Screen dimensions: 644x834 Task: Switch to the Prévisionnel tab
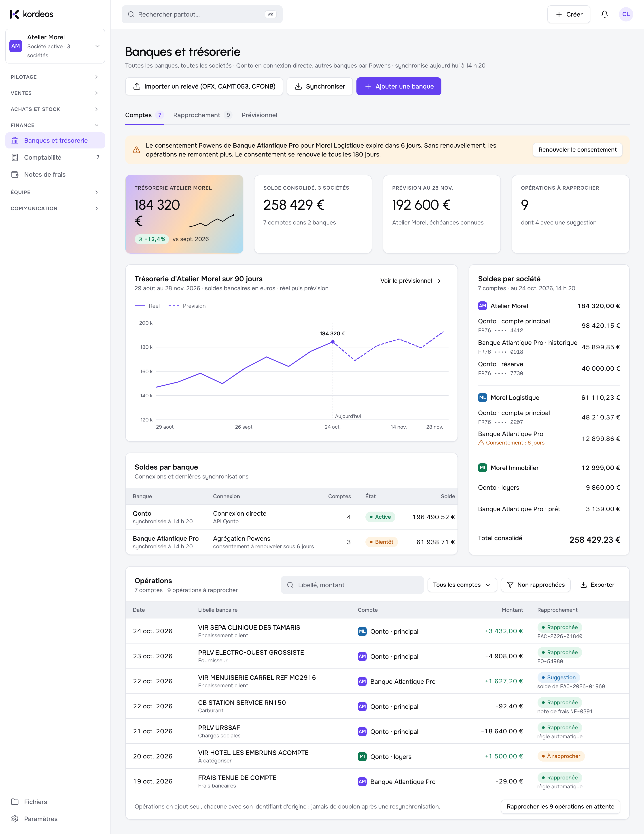coord(259,115)
